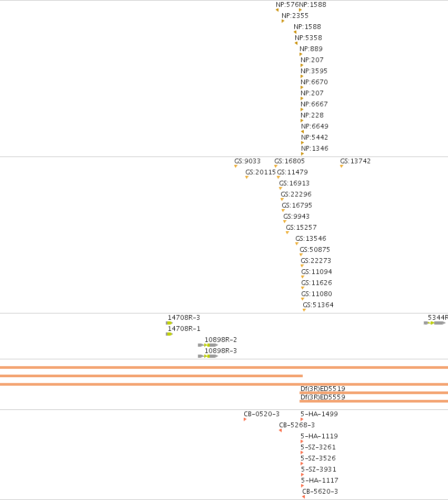448x500 pixels.
Task: Click the 10898R-2 label text
Action: tap(221, 340)
